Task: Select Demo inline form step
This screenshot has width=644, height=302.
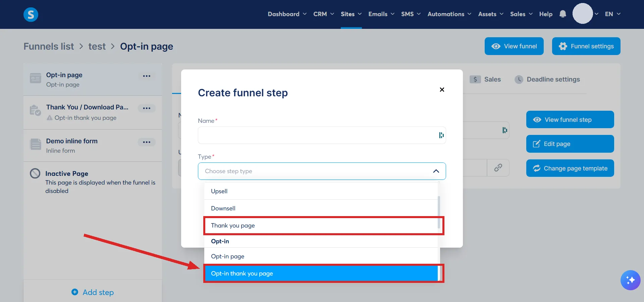Action: [x=93, y=146]
